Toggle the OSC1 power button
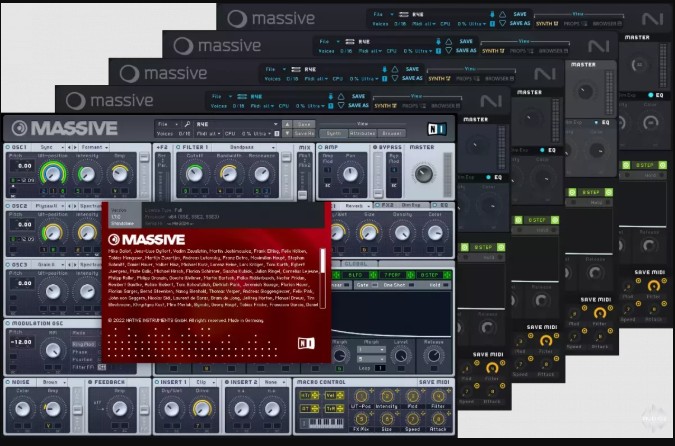Image resolution: width=675 pixels, height=446 pixels. (x=8, y=147)
